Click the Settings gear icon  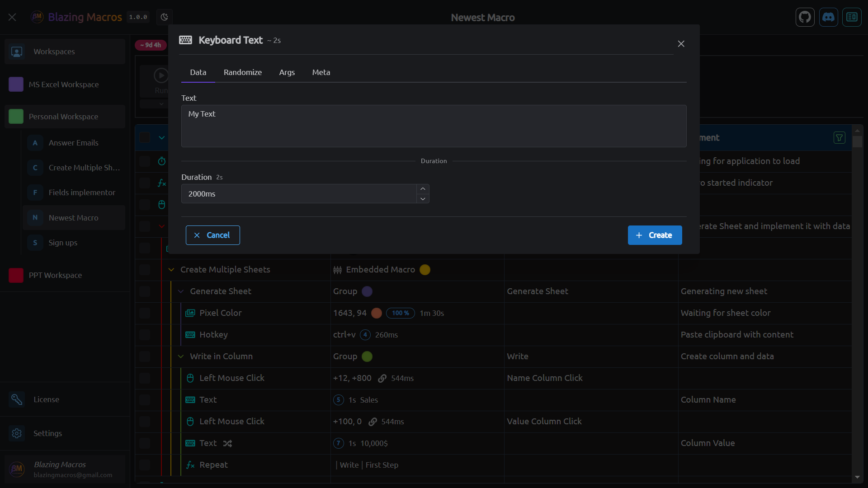click(x=17, y=433)
